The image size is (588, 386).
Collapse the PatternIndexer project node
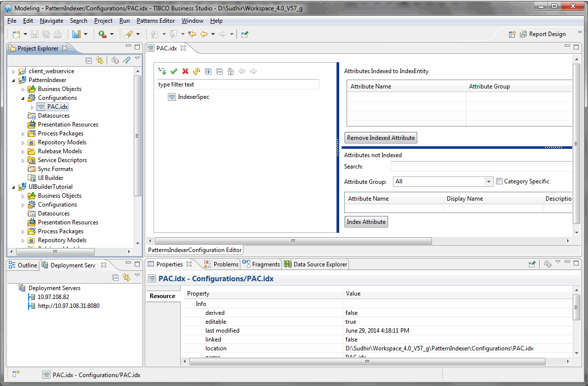click(13, 81)
